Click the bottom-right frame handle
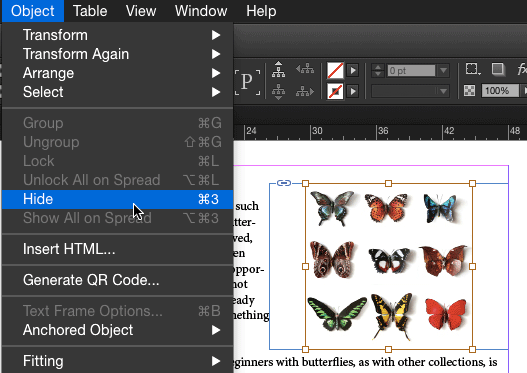The height and width of the screenshot is (373, 527). (x=472, y=349)
